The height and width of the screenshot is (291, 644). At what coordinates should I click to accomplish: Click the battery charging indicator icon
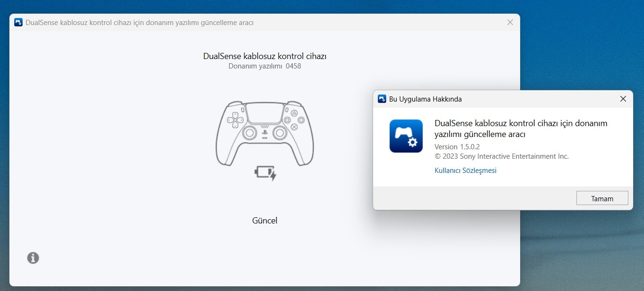[x=265, y=173]
